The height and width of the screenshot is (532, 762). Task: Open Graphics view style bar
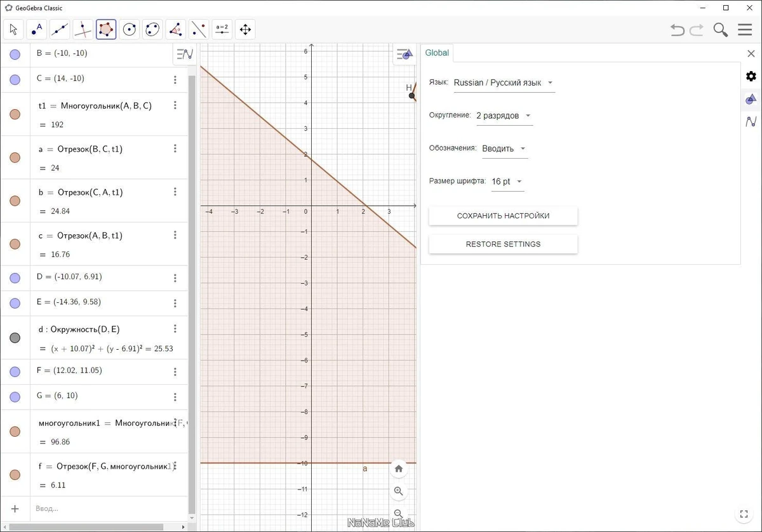pyautogui.click(x=404, y=54)
